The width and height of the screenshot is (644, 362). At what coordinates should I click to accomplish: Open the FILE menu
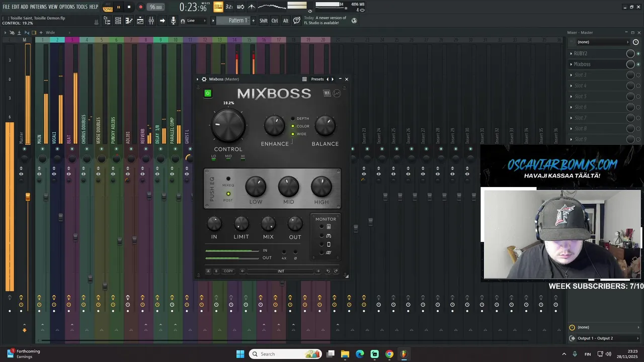[6, 7]
